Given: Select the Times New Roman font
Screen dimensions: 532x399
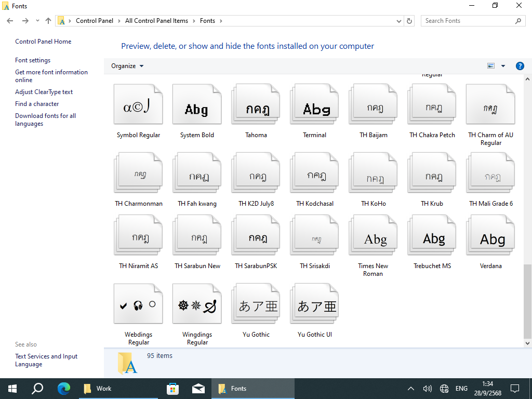Looking at the screenshot, I should pos(373,238).
